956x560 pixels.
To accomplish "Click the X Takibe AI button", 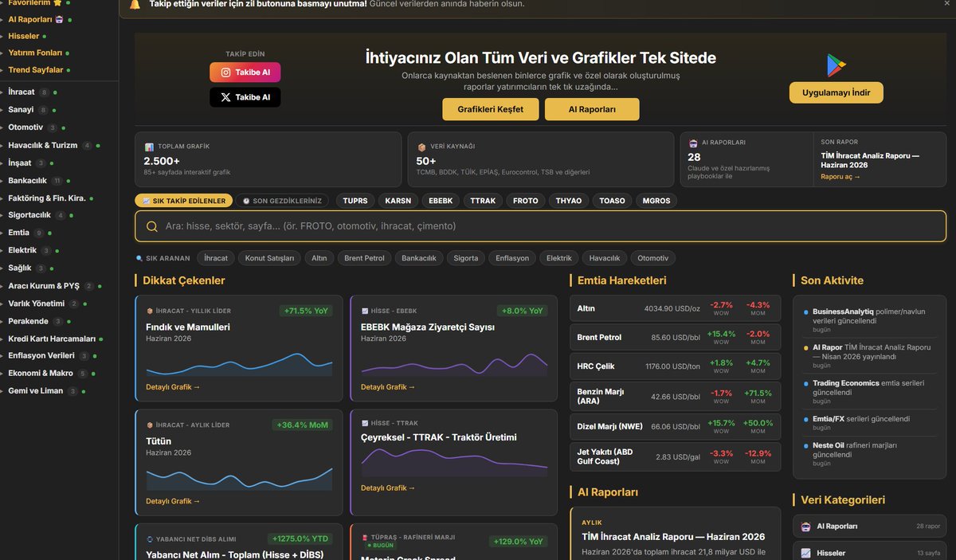I will point(245,97).
